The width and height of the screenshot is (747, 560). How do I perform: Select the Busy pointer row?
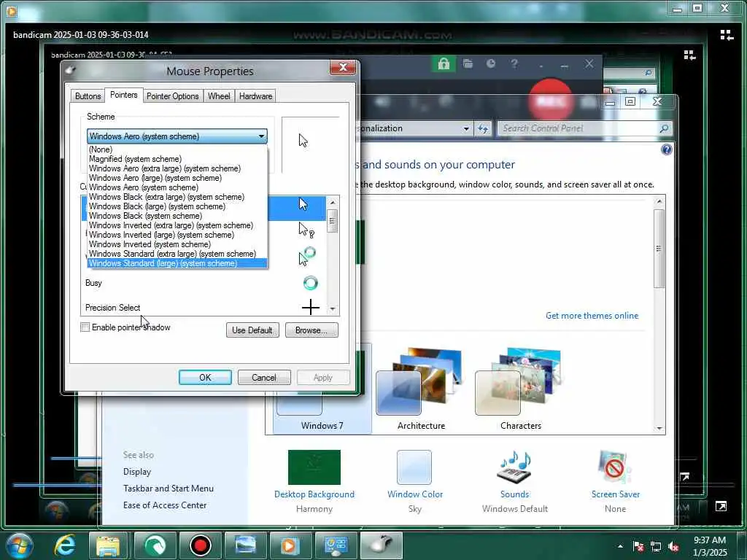204,283
